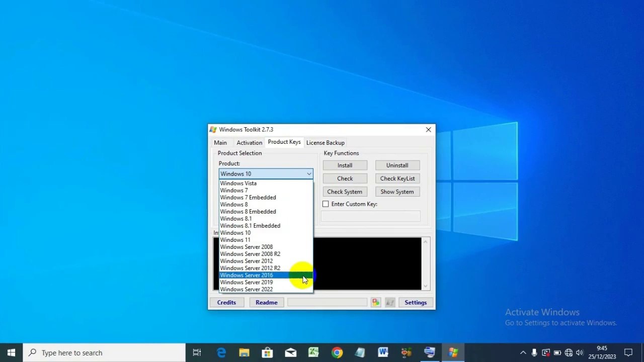Viewport: 644px width, 362px height.
Task: Click the Check System button
Action: pos(345,192)
